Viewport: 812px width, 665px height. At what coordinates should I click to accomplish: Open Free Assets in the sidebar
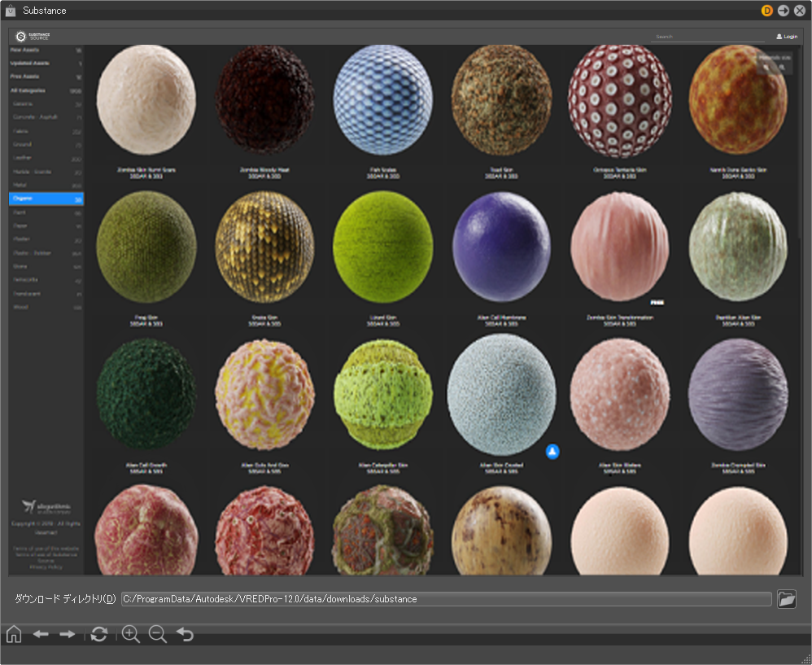pyautogui.click(x=46, y=77)
